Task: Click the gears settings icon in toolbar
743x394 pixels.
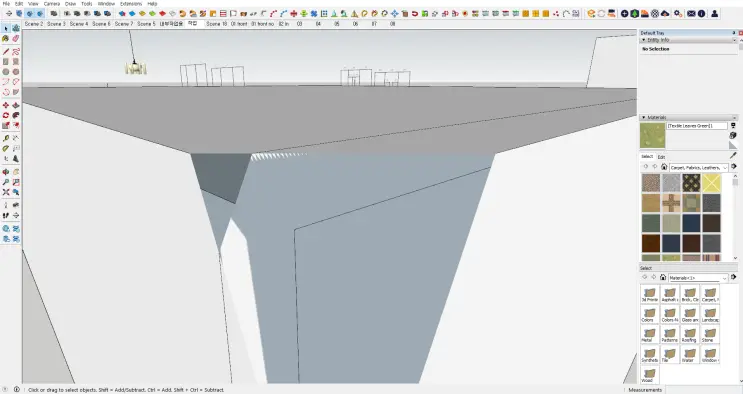Action: 678,14
